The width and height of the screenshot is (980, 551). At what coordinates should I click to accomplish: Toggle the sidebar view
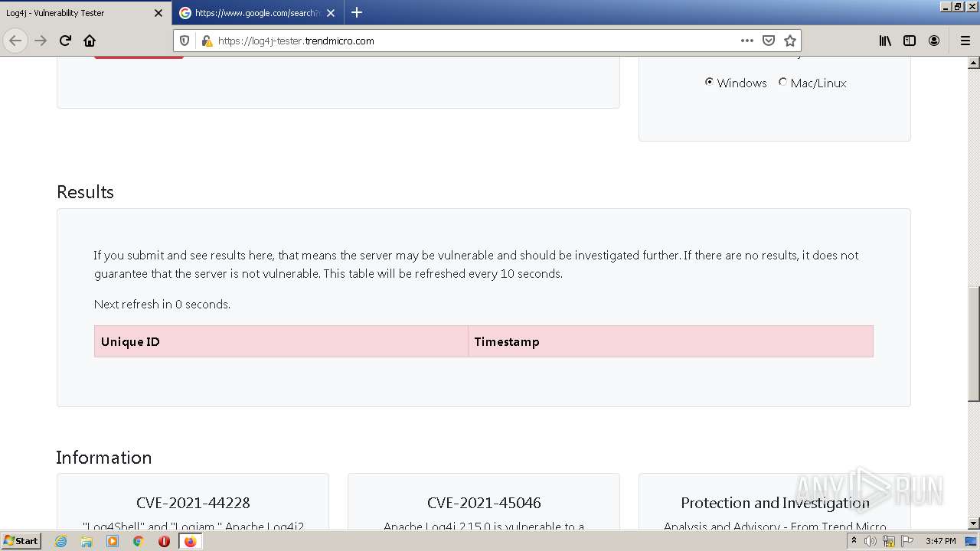tap(910, 41)
